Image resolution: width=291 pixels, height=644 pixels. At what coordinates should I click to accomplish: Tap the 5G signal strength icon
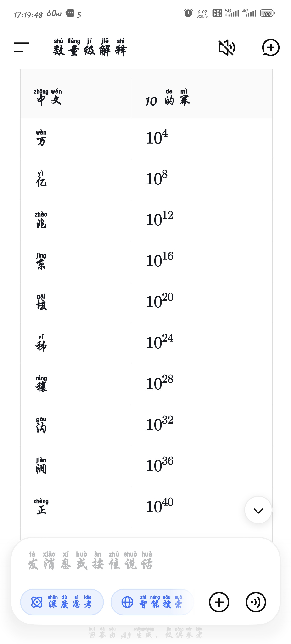tap(232, 12)
